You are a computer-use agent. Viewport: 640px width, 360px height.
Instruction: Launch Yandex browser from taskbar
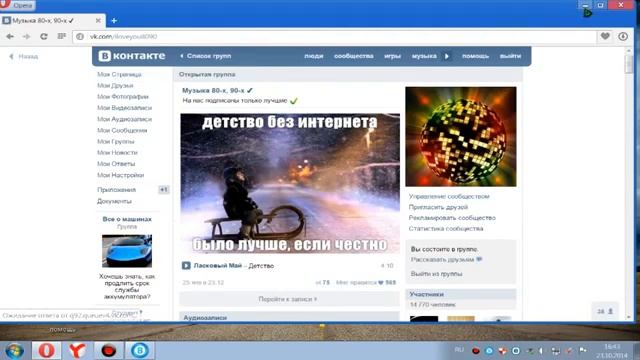click(77, 351)
